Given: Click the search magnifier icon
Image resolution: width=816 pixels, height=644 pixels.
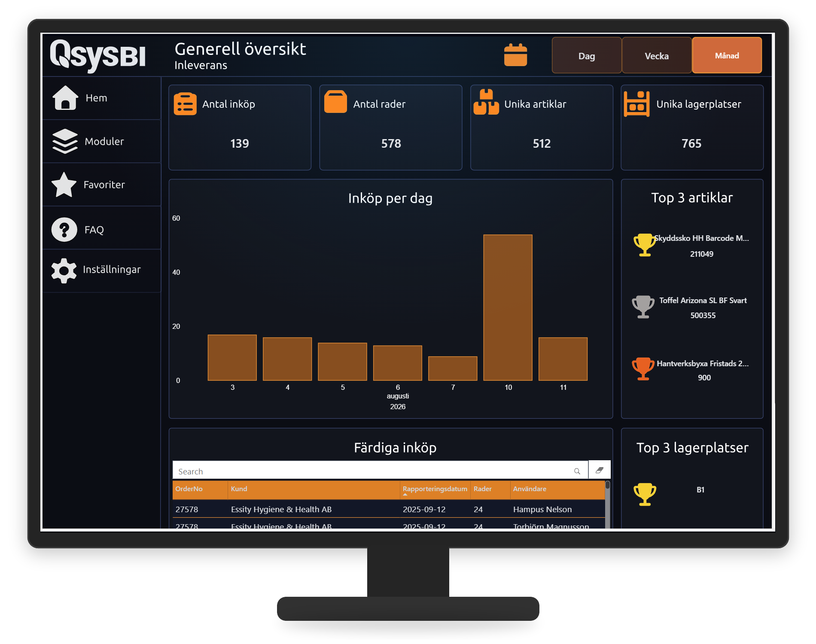Looking at the screenshot, I should pos(577,471).
